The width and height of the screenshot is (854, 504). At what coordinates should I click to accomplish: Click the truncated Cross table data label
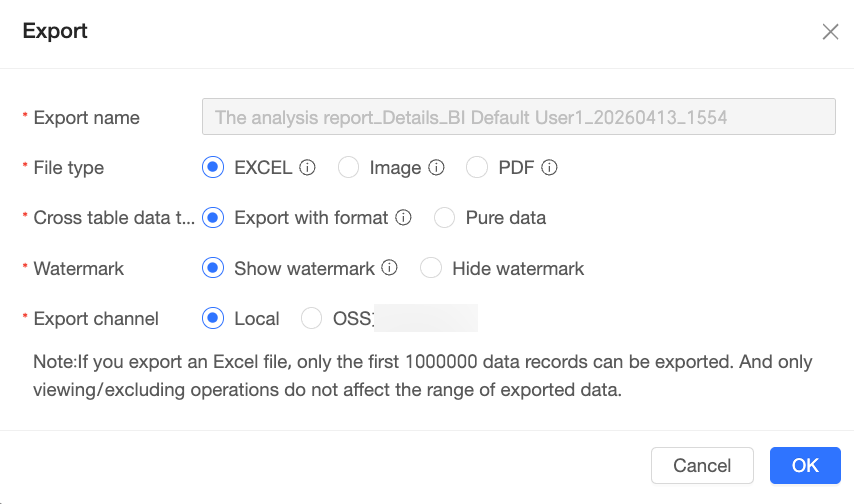coord(114,217)
